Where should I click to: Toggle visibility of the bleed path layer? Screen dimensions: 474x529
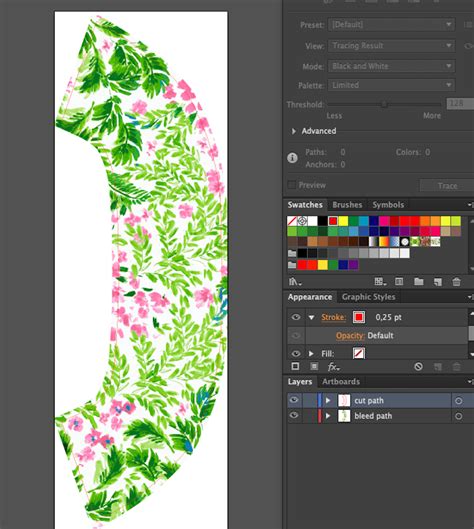(x=294, y=415)
